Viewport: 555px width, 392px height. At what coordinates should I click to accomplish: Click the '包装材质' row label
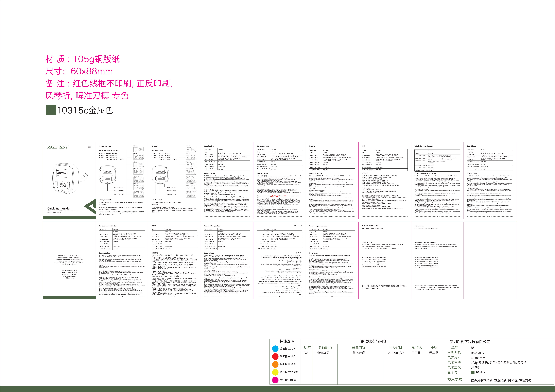[x=454, y=362]
